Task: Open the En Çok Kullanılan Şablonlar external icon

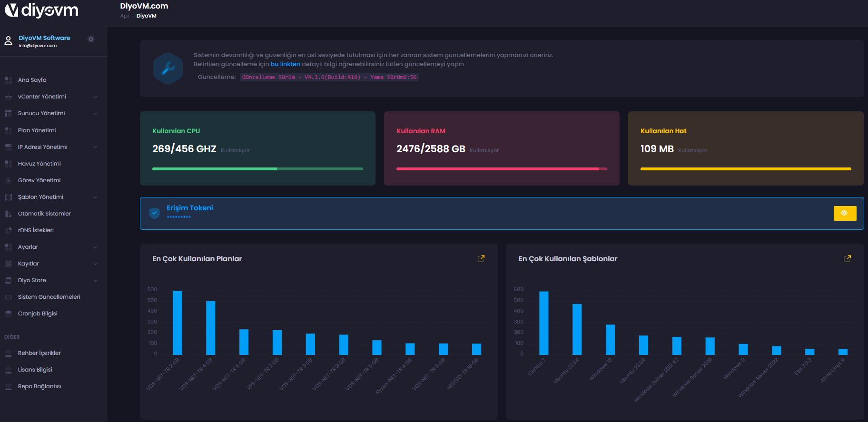Action: [848, 258]
